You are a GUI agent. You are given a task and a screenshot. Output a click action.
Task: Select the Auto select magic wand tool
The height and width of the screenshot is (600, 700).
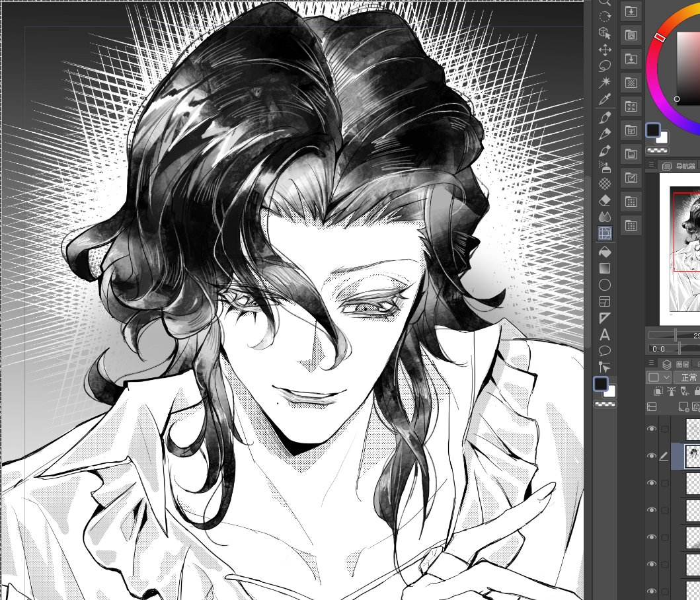tap(604, 82)
